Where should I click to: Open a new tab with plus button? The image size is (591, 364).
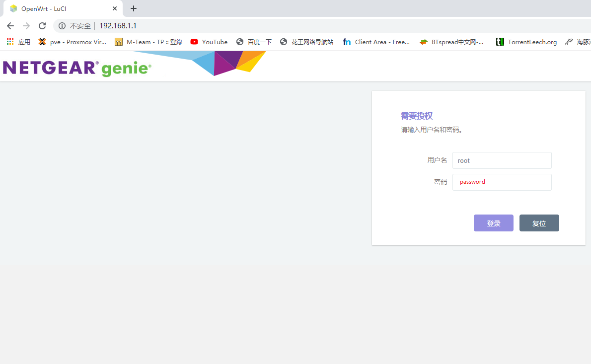click(134, 8)
